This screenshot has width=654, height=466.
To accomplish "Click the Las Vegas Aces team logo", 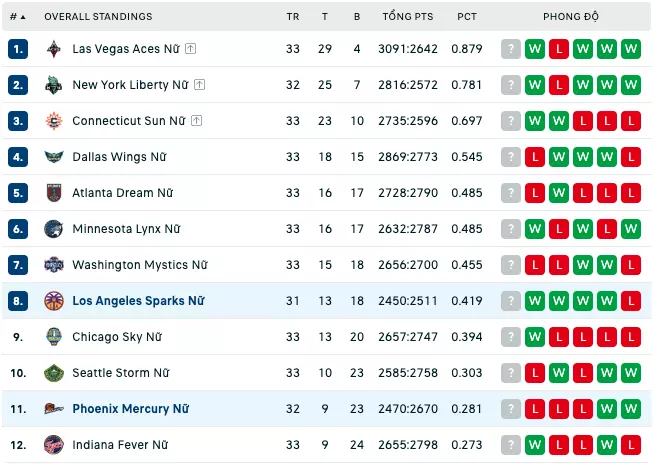I will (54, 49).
